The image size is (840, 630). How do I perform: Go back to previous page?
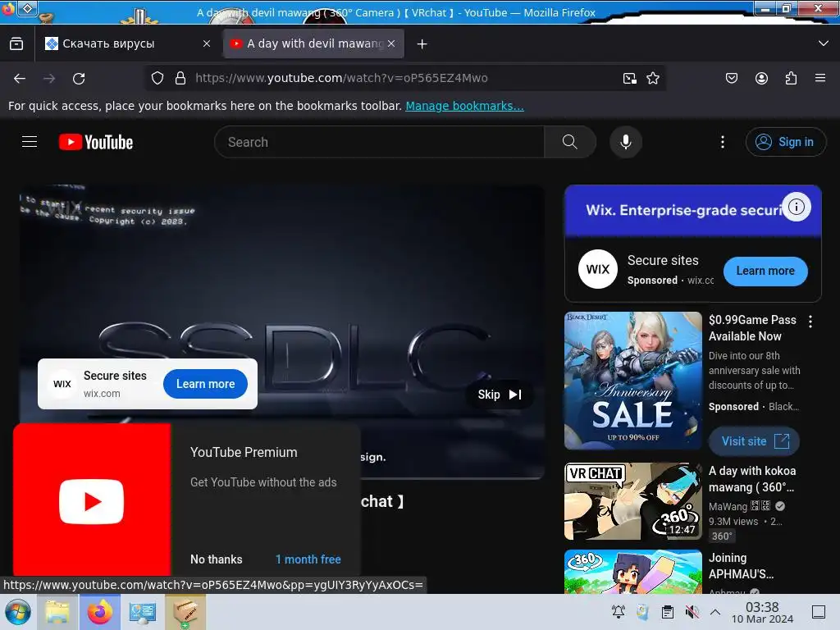(20, 79)
